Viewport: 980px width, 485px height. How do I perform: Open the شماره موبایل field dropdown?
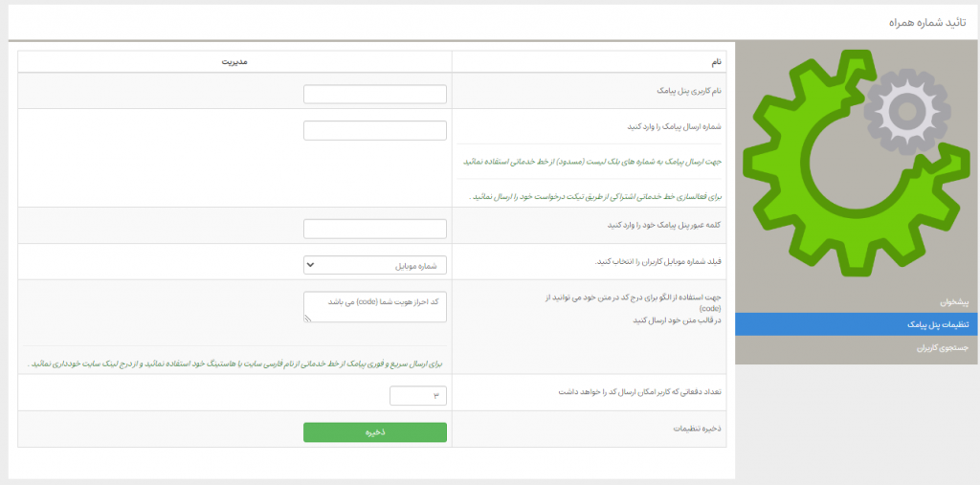(375, 265)
